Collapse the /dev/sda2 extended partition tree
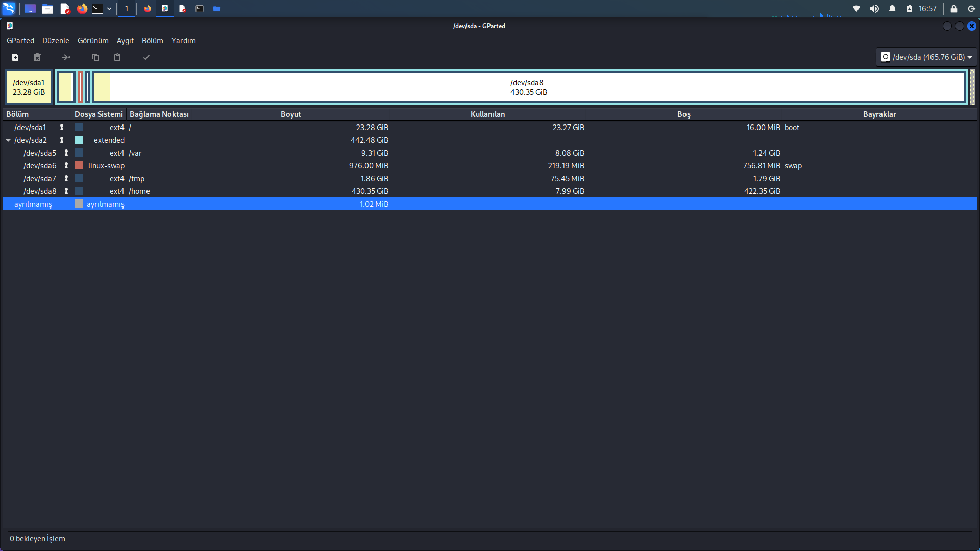The image size is (980, 551). [x=8, y=140]
